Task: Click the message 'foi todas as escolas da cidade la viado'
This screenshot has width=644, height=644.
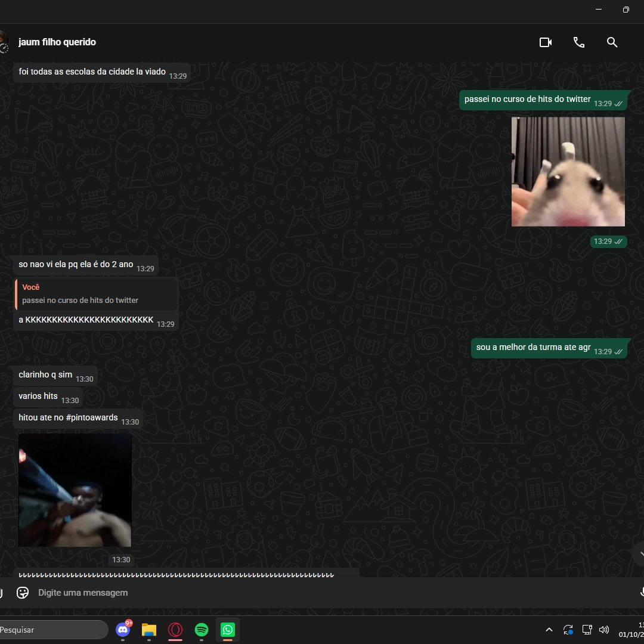Action: coord(103,73)
